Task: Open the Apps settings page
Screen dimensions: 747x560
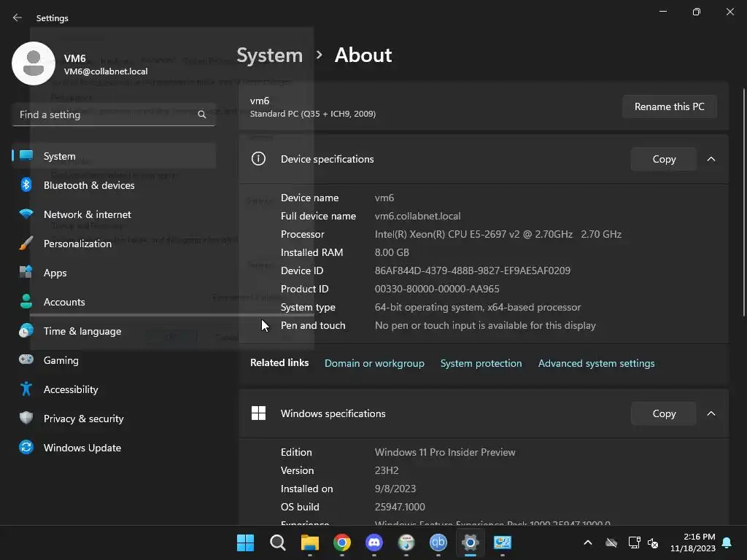Action: click(x=114, y=273)
